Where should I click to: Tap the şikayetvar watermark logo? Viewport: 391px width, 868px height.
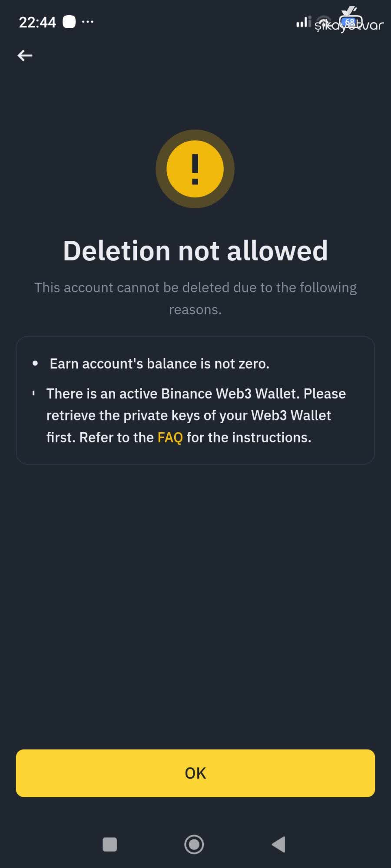click(x=349, y=20)
